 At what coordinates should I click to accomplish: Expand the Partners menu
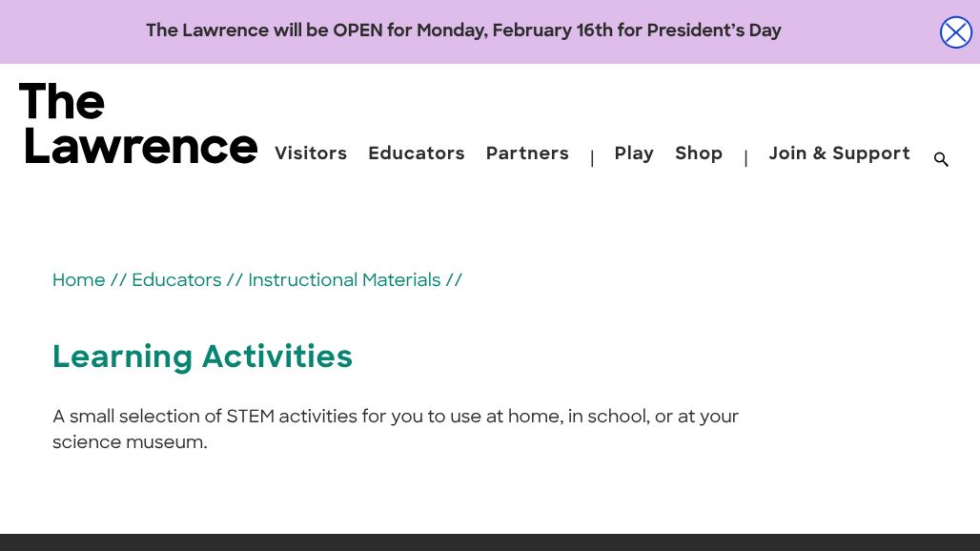click(x=527, y=153)
